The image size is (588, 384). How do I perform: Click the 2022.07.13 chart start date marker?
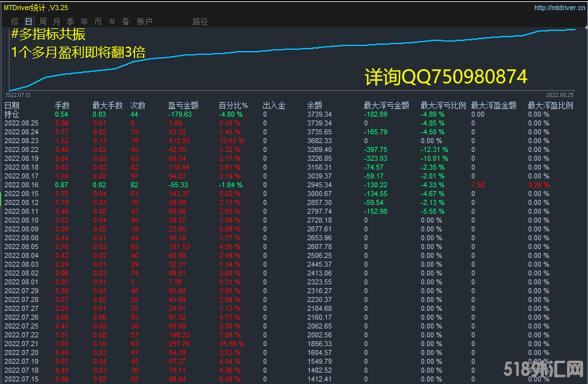click(18, 94)
